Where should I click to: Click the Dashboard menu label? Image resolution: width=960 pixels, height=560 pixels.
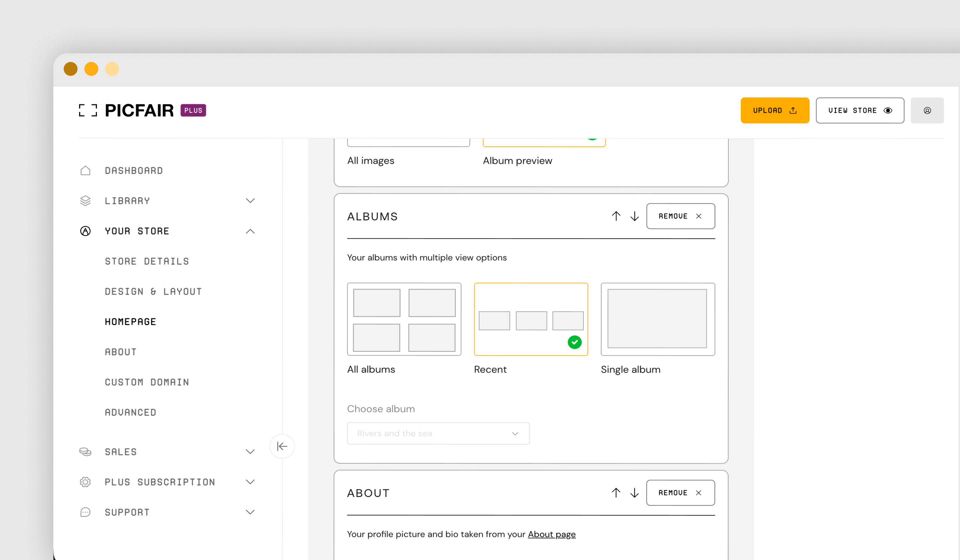[134, 171]
